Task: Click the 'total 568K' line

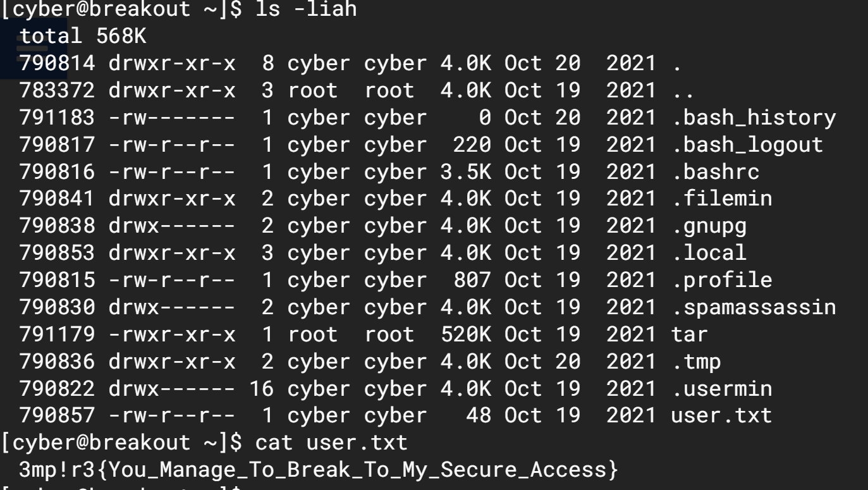Action: point(83,37)
